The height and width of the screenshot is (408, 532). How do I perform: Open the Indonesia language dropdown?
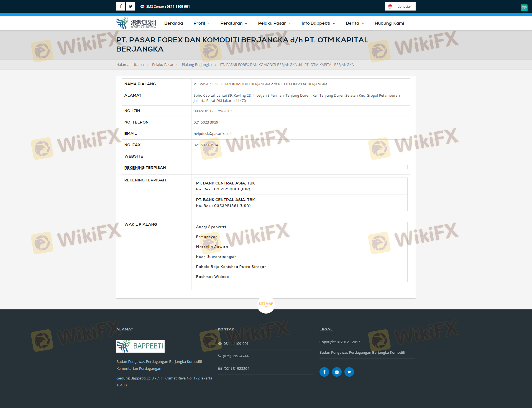(400, 6)
